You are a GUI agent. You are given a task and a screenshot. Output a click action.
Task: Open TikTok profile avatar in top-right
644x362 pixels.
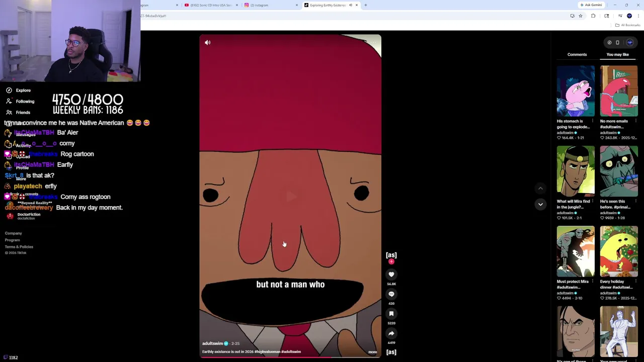click(x=630, y=43)
